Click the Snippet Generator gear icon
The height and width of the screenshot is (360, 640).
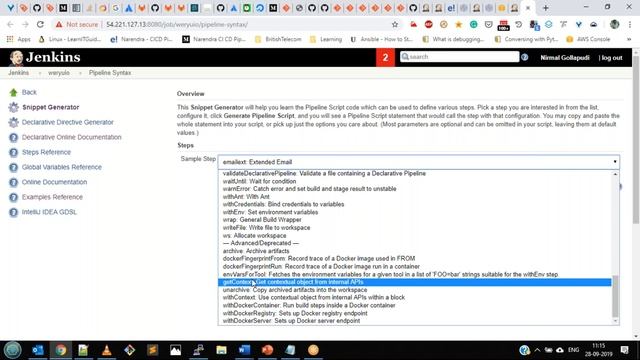coord(13,107)
